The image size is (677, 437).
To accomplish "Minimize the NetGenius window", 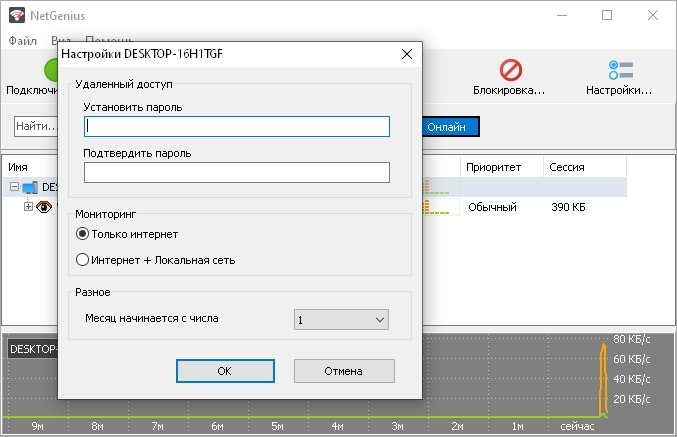I will click(562, 16).
